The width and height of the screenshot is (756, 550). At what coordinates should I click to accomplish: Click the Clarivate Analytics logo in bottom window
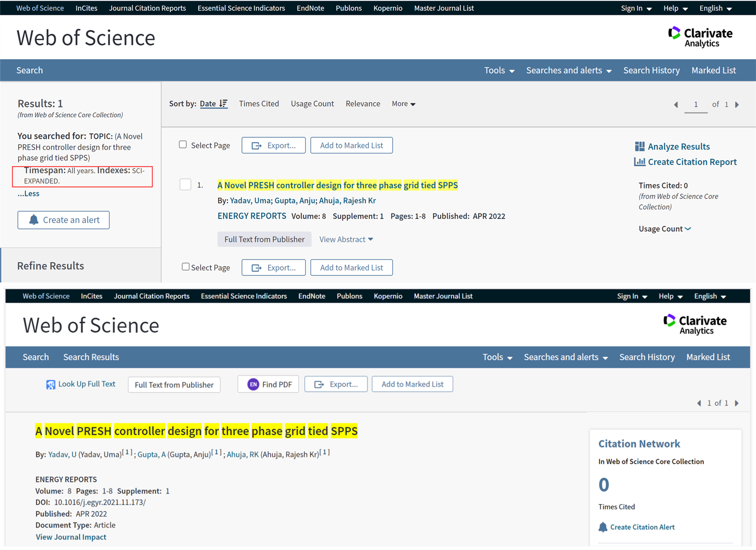[695, 325]
